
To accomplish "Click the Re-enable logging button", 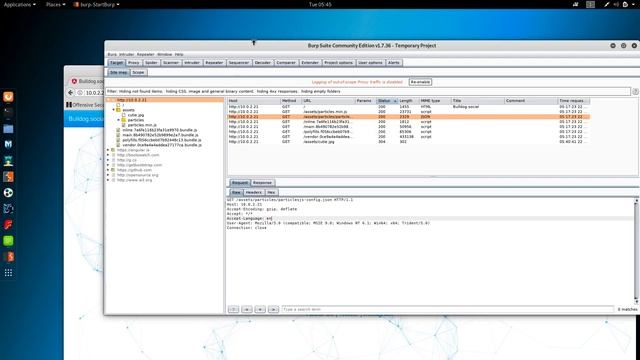I will pyautogui.click(x=420, y=82).
